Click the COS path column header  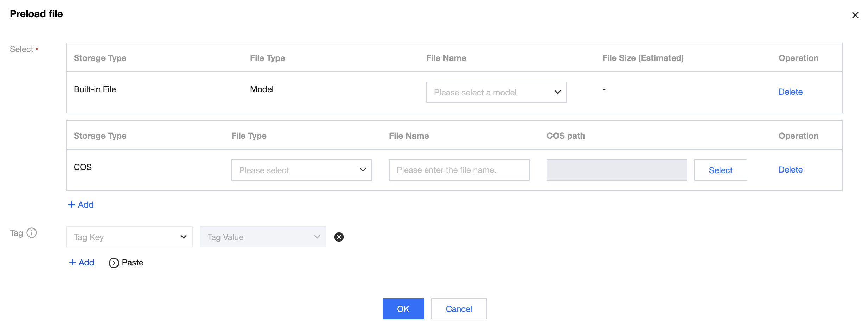coord(566,136)
